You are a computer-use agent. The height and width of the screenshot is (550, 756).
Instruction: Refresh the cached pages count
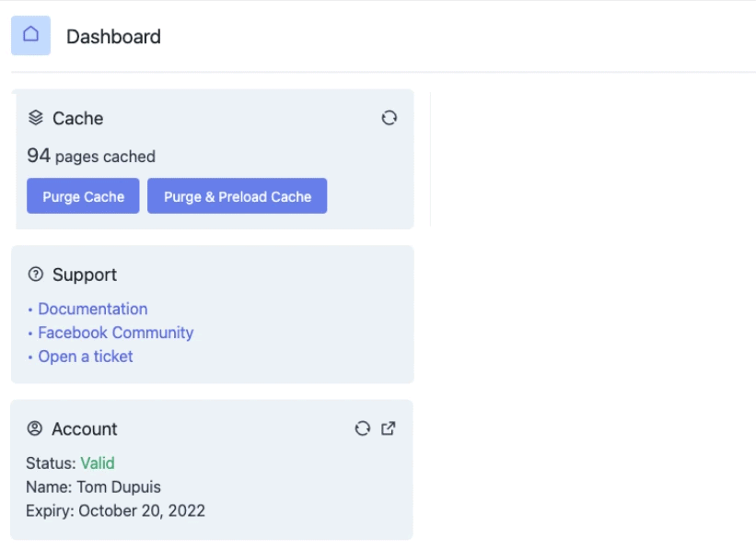coord(390,118)
